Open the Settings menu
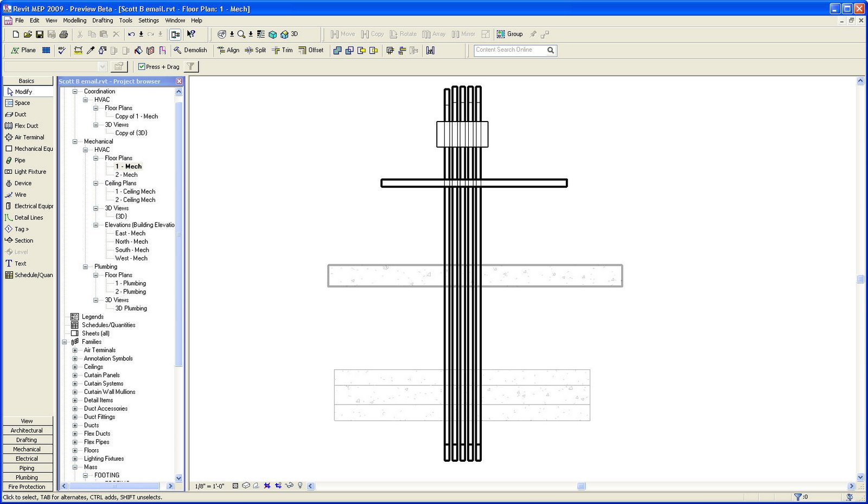 [149, 21]
